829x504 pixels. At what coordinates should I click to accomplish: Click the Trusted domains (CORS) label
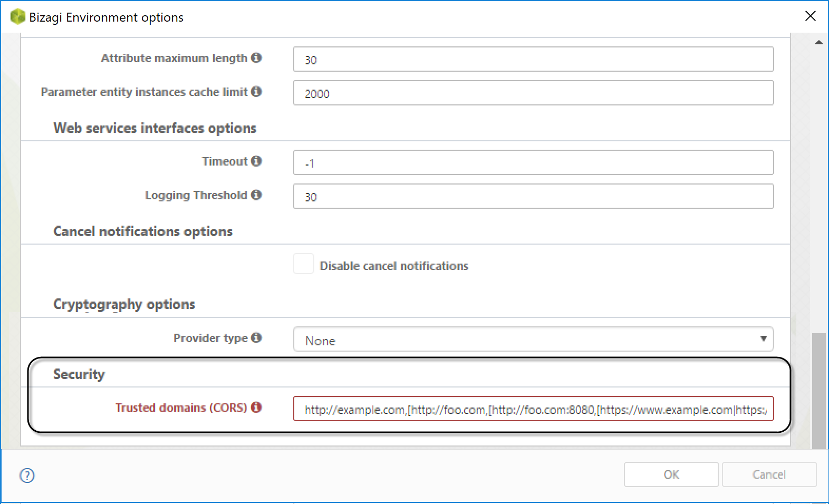point(181,408)
